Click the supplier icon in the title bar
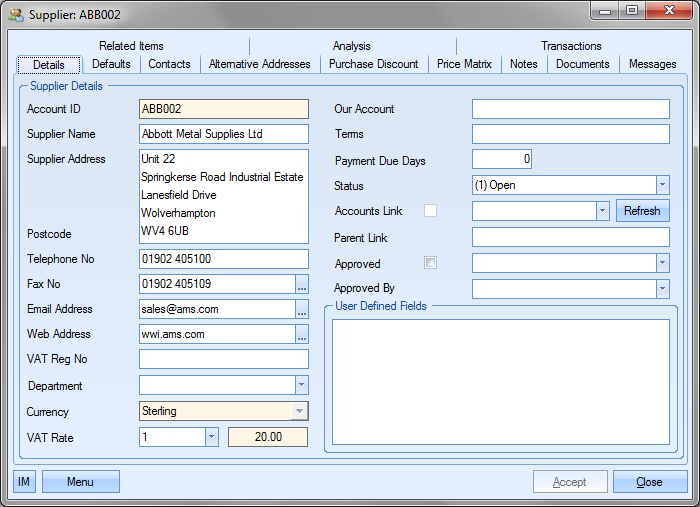The height and width of the screenshot is (507, 700). pyautogui.click(x=16, y=13)
